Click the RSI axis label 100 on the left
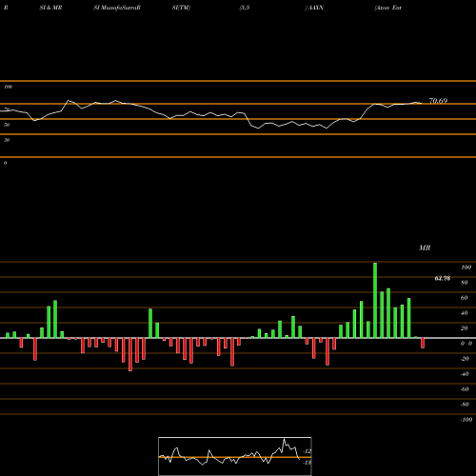This screenshot has height=476, width=476. coord(8,87)
